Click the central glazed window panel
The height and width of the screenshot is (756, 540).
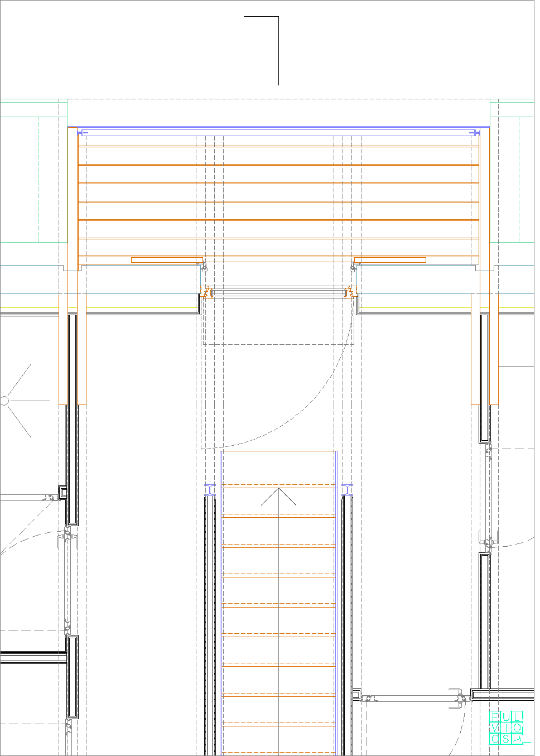coord(279,292)
